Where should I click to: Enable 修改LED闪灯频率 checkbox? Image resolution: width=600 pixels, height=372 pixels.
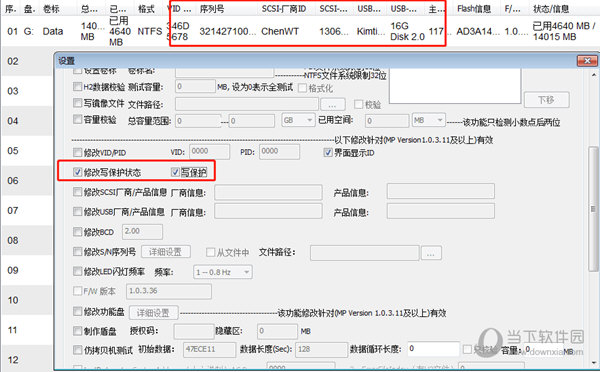pos(78,271)
